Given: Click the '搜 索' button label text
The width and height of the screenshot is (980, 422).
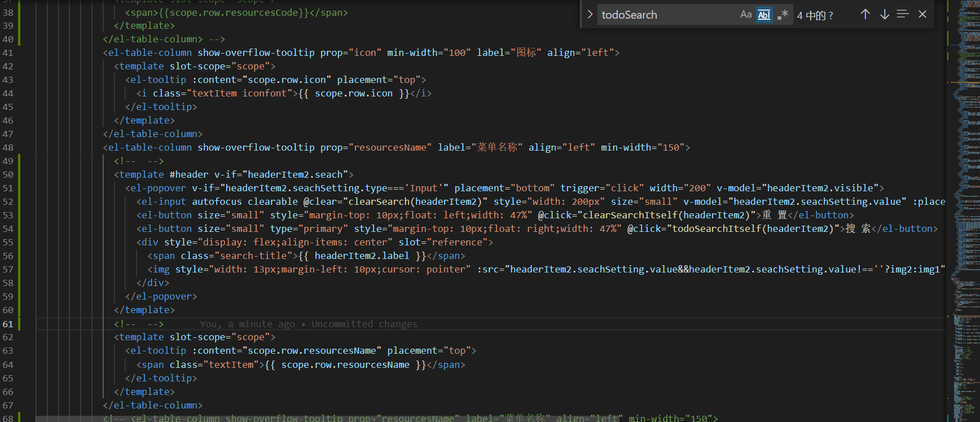Looking at the screenshot, I should pyautogui.click(x=858, y=228).
